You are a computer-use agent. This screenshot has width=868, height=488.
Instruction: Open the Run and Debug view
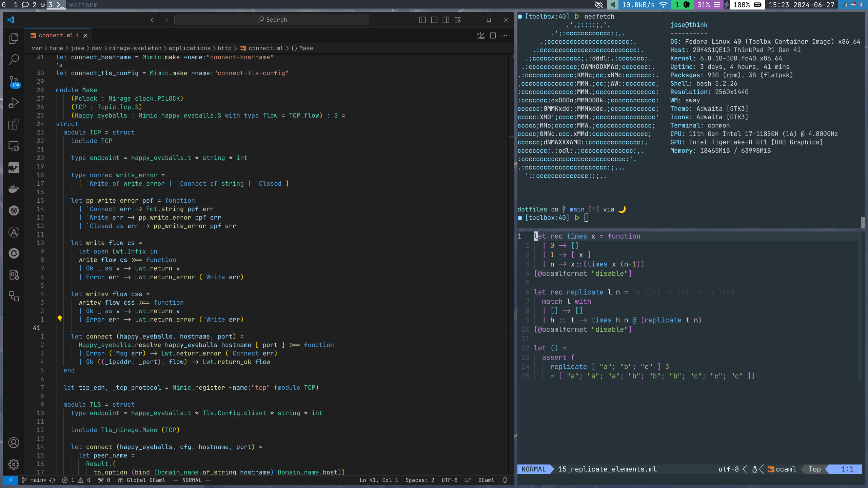pyautogui.click(x=14, y=103)
